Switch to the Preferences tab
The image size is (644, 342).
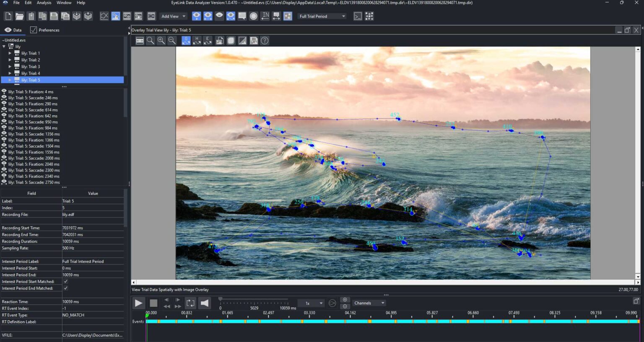point(45,30)
